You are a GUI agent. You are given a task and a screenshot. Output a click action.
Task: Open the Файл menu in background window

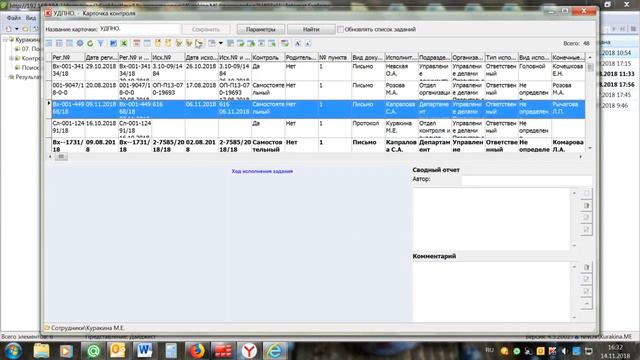[13, 18]
